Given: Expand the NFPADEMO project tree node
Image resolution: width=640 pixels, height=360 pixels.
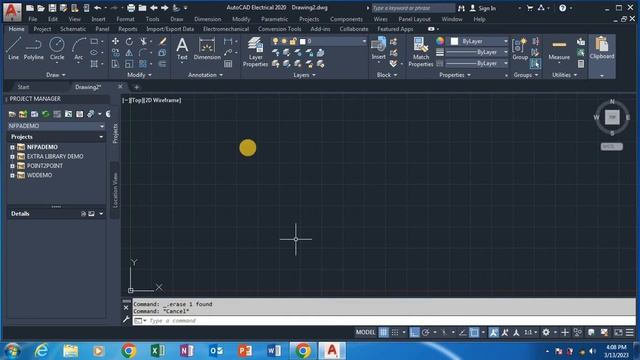Looking at the screenshot, I should pos(12,147).
